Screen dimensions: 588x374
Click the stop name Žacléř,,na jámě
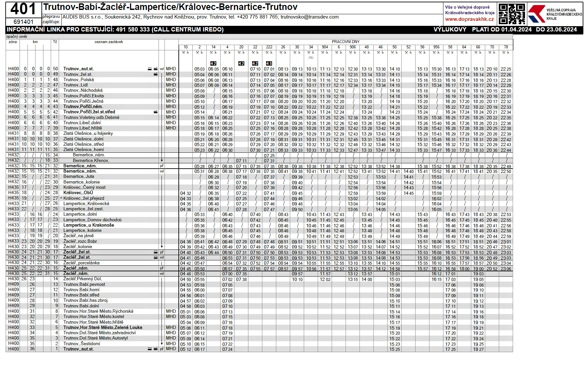point(78,236)
